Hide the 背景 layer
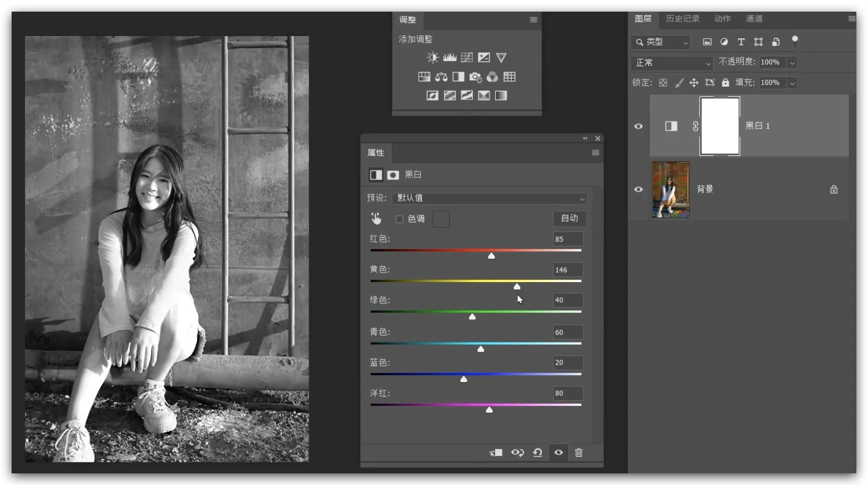The height and width of the screenshot is (485, 868). [639, 190]
